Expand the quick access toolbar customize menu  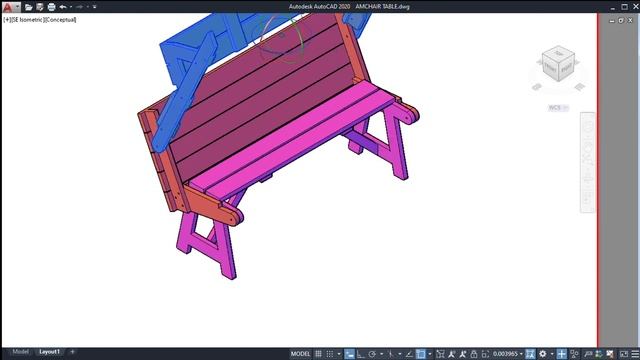coord(95,7)
